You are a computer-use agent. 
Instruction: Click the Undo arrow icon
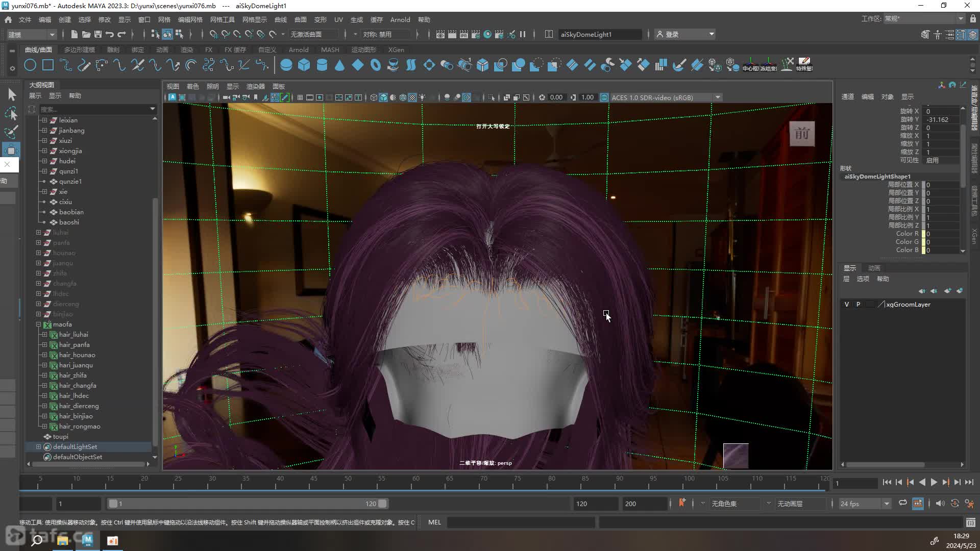click(109, 34)
